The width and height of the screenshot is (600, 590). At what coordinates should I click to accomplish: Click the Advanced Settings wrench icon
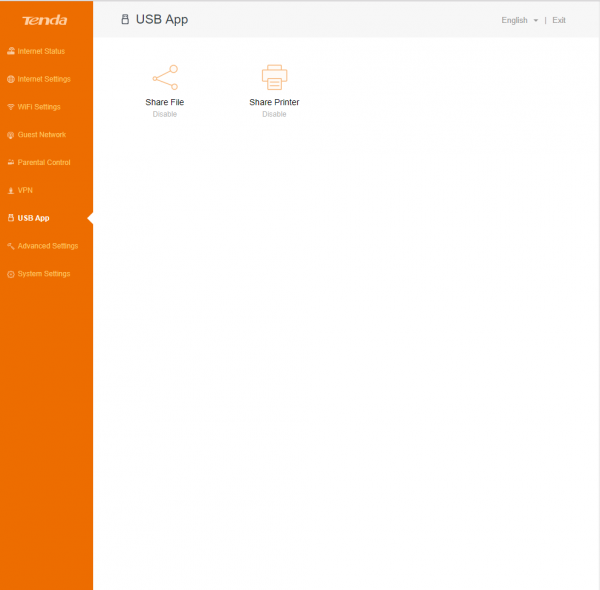[11, 246]
